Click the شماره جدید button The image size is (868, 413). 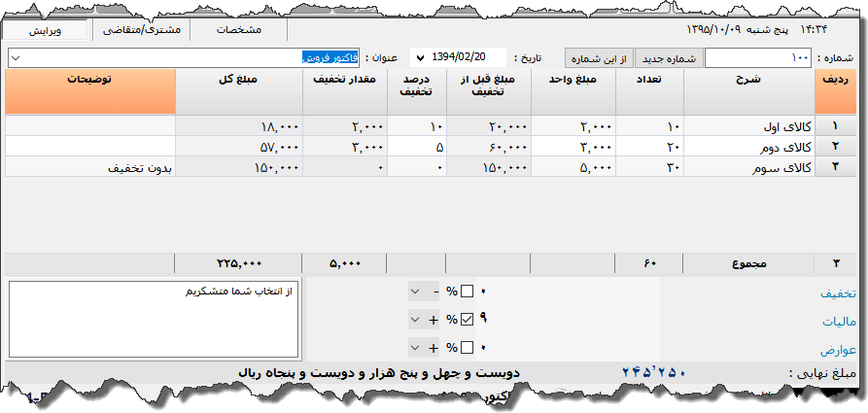pos(669,58)
